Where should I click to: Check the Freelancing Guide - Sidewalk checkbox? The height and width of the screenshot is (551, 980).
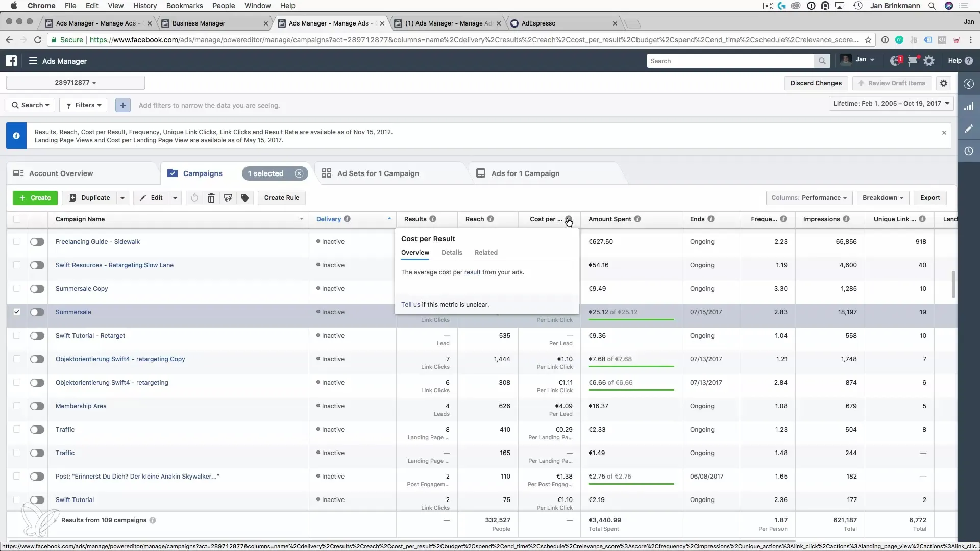pyautogui.click(x=17, y=241)
